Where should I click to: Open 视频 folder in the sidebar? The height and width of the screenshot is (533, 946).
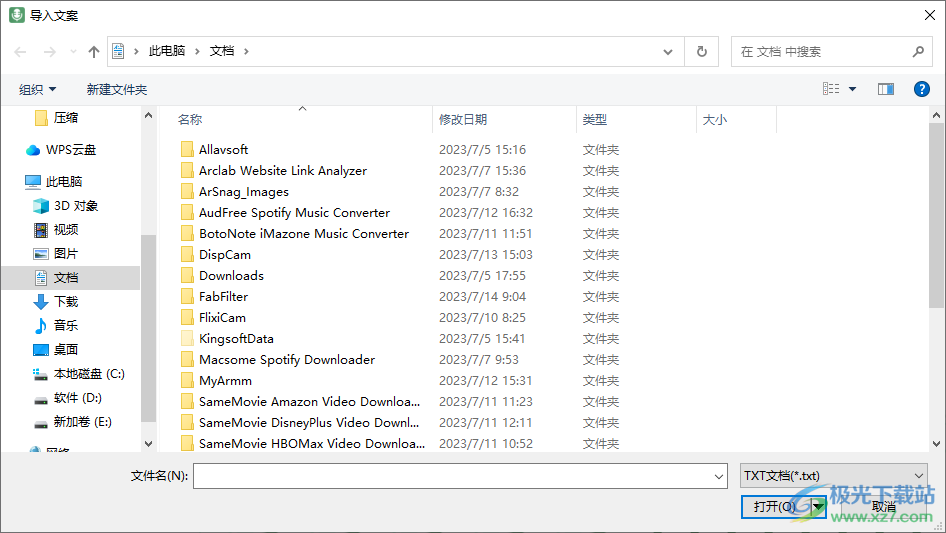(x=56, y=229)
